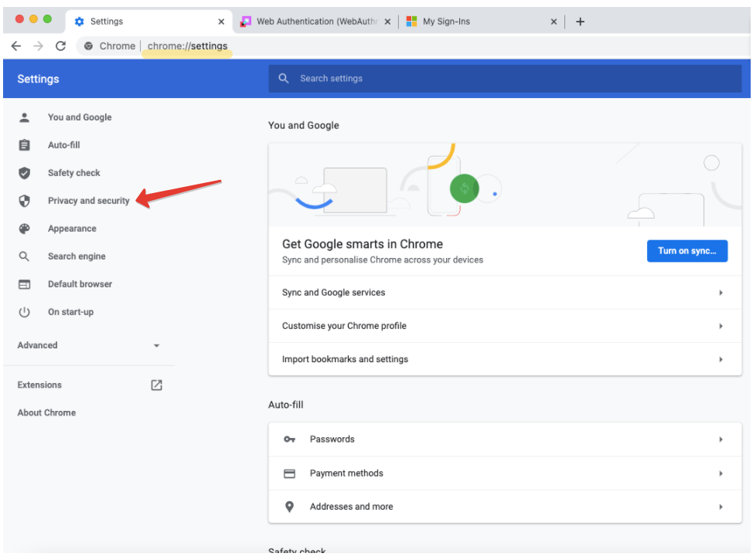753x560 pixels.
Task: Open a new browser tab
Action: click(x=580, y=22)
